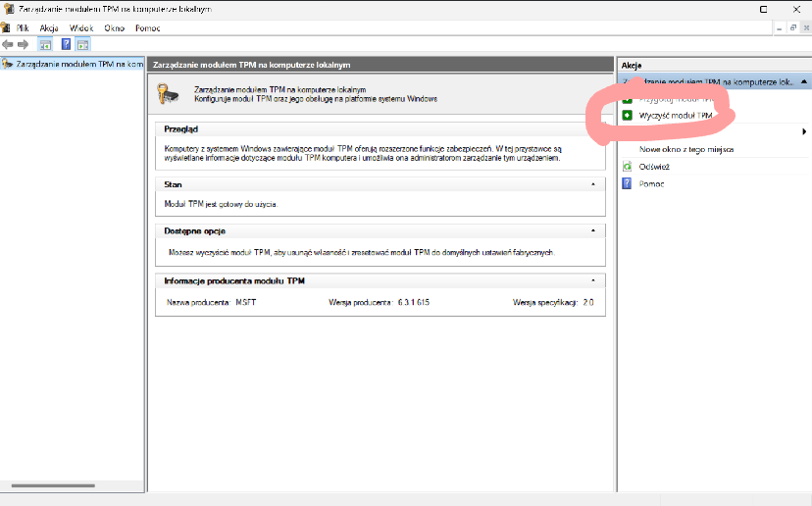Collapse the Akcje group header arrow
The width and height of the screenshot is (812, 506).
[804, 81]
